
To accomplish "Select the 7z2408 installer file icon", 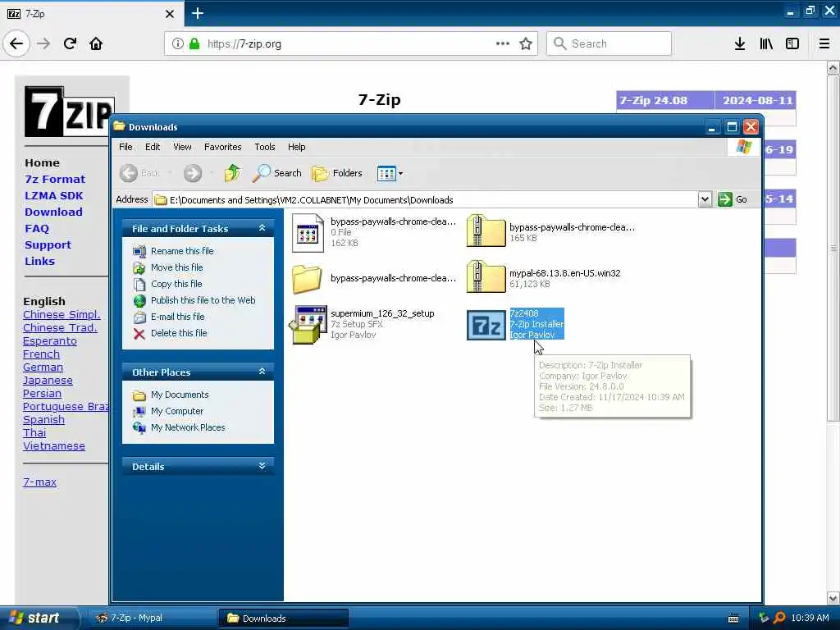I will point(486,325).
